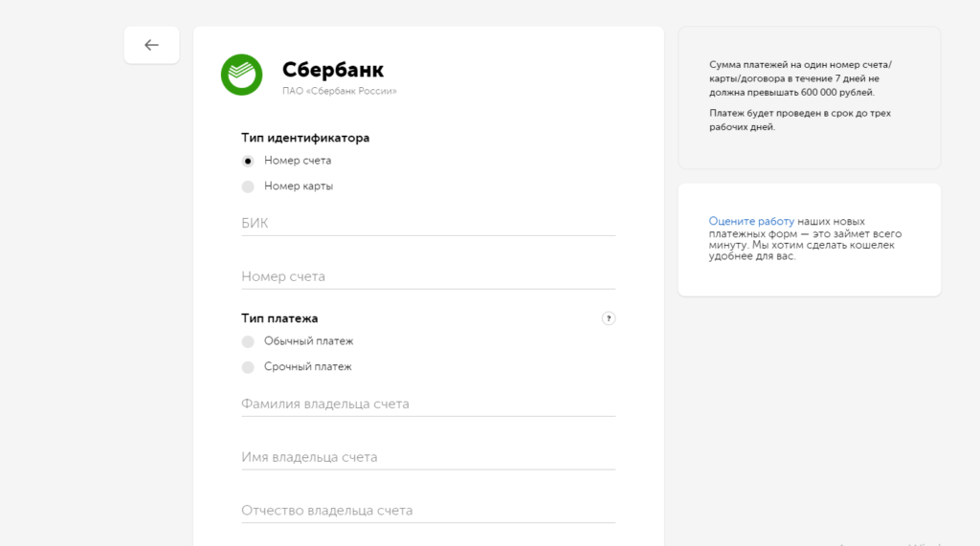This screenshot has height=546, width=980.
Task: Click the "Имя владельца счета" field
Action: click(428, 457)
